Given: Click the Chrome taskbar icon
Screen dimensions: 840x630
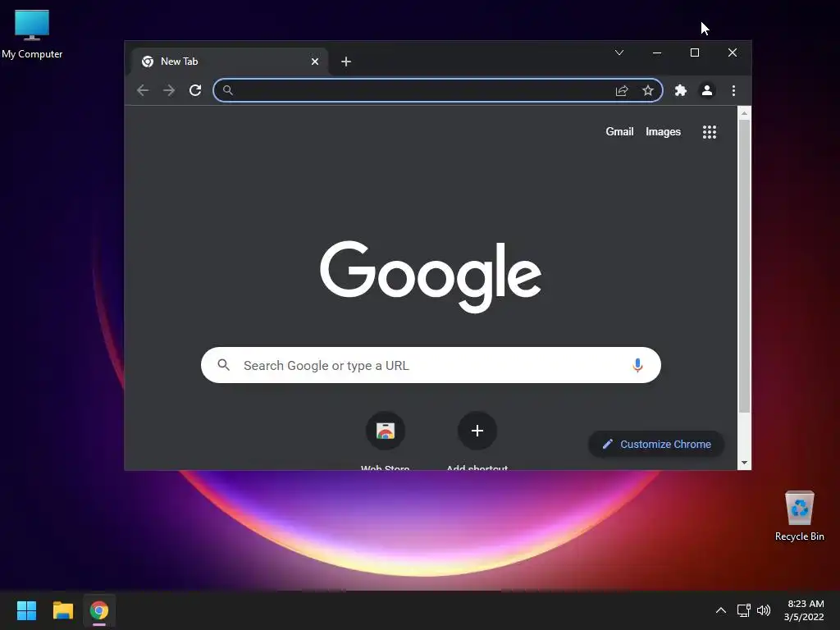Looking at the screenshot, I should tap(99, 610).
